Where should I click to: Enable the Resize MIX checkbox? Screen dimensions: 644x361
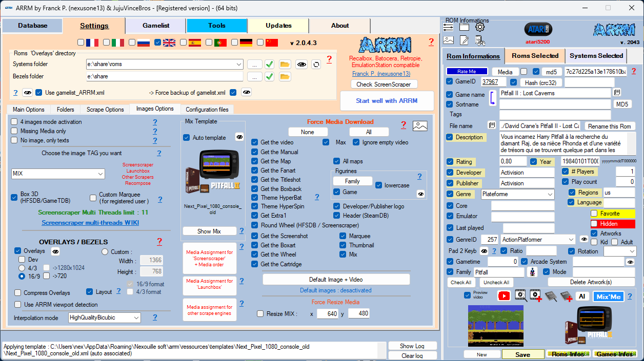click(260, 314)
